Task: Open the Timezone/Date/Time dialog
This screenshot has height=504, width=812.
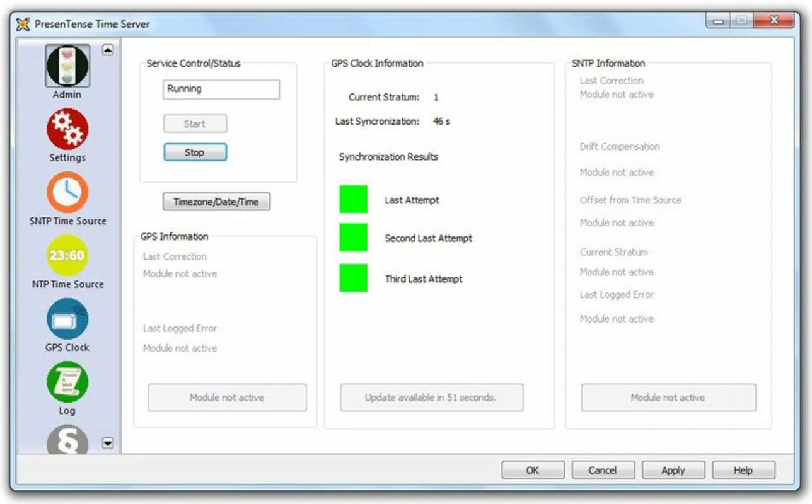Action: (216, 202)
